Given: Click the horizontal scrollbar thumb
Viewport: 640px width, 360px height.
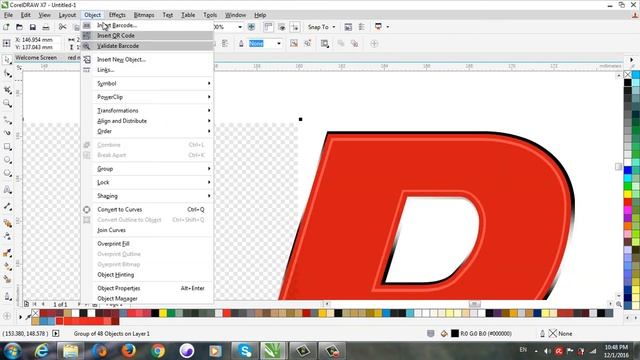Looking at the screenshot, I should pos(474,304).
